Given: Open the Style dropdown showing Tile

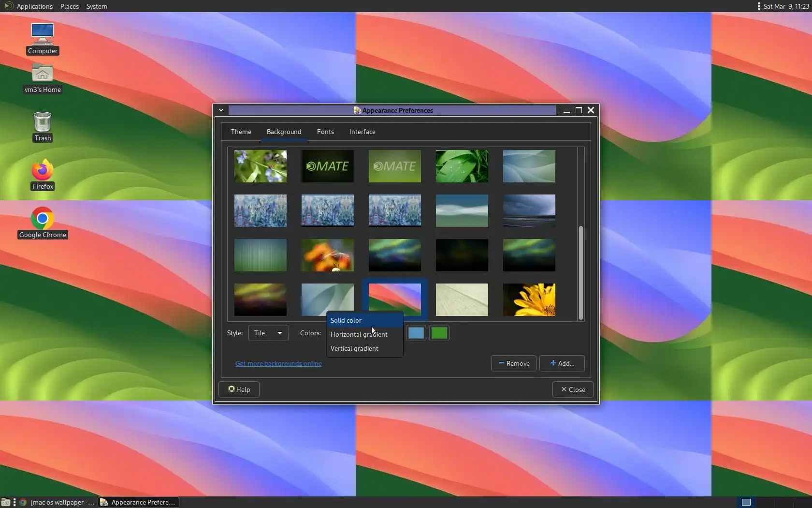Looking at the screenshot, I should click(268, 333).
